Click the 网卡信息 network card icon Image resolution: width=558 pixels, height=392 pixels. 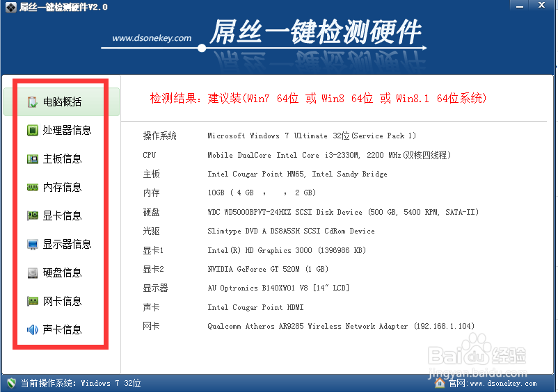[33, 302]
